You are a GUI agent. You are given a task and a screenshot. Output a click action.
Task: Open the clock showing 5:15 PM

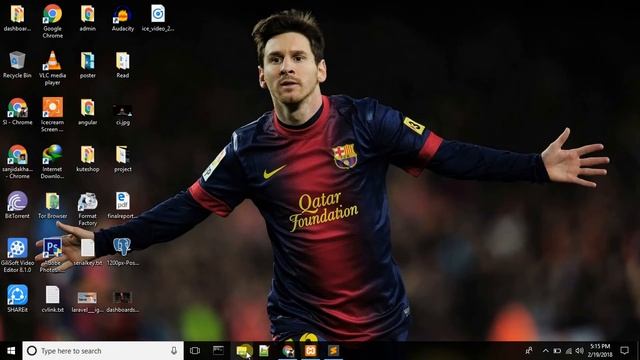tap(600, 351)
